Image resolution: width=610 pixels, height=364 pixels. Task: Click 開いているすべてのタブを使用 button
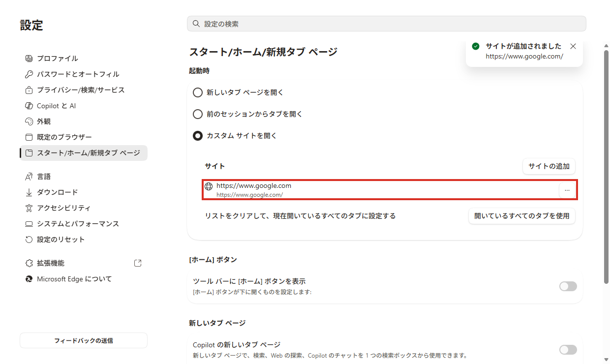click(x=521, y=216)
